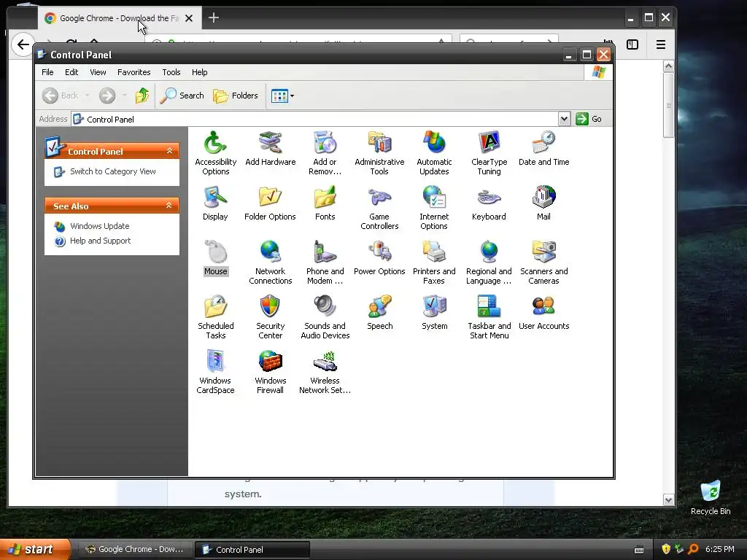This screenshot has width=747, height=560.
Task: Click the security shield tray icon
Action: [666, 549]
